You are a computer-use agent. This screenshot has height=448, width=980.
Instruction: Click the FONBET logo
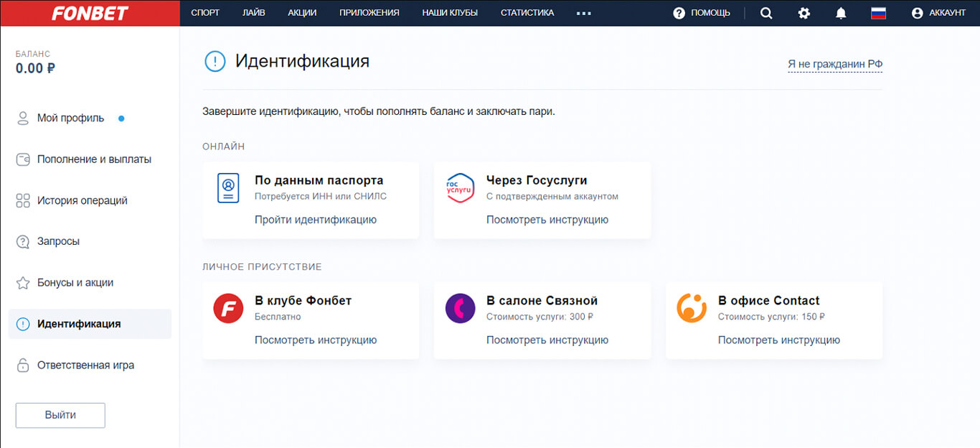(89, 13)
